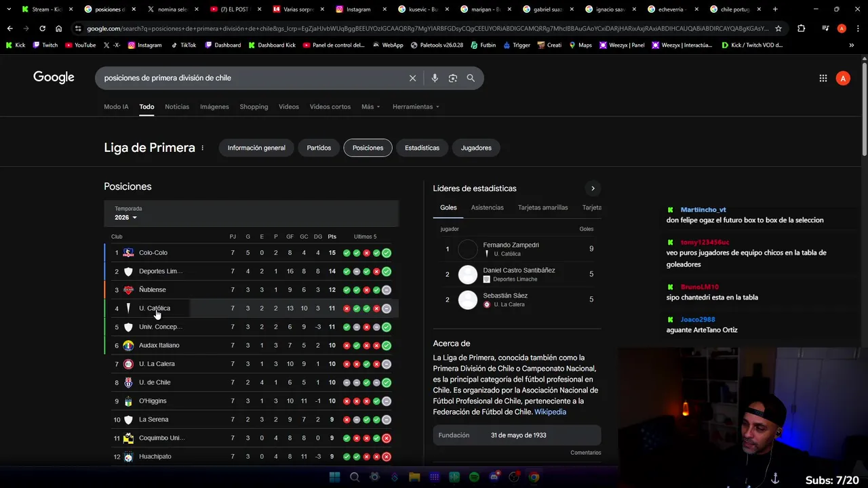Switch to the Noticias search tab
Image resolution: width=868 pixels, height=488 pixels.
pyautogui.click(x=177, y=106)
